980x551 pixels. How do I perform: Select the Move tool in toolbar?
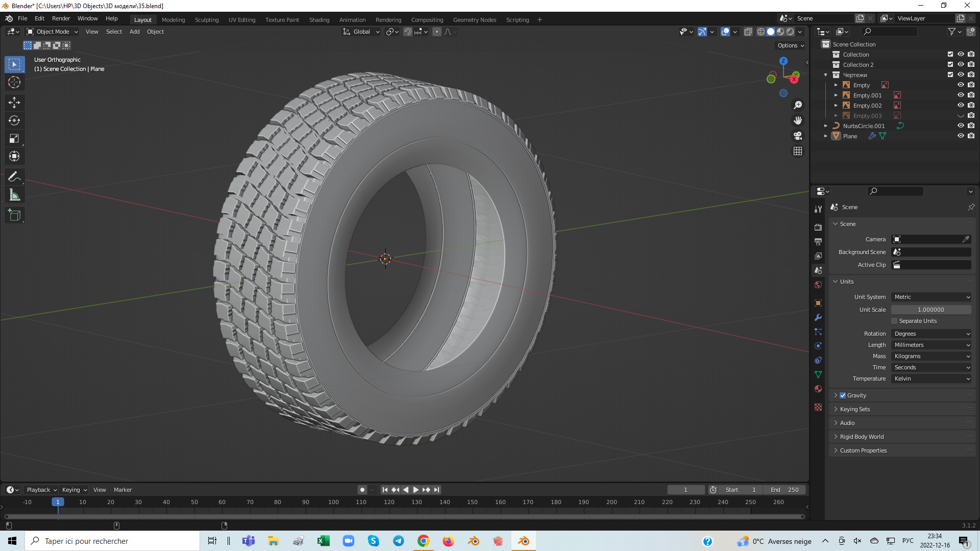tap(14, 103)
